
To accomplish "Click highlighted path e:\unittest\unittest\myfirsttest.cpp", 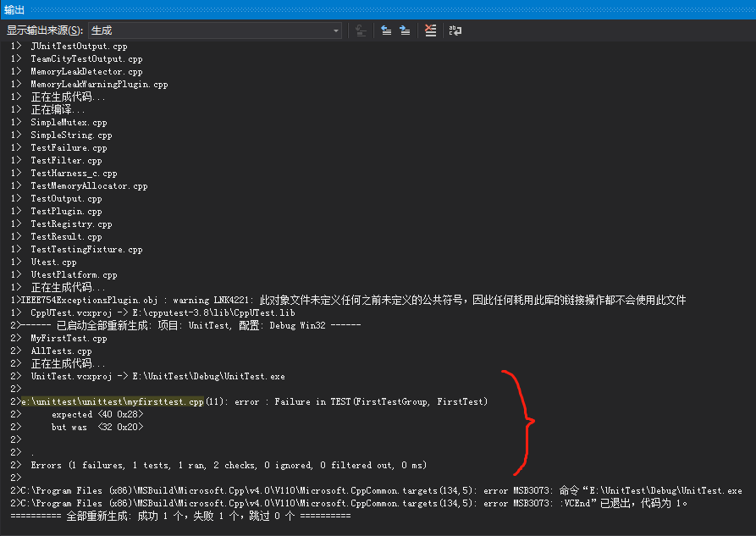I will pyautogui.click(x=113, y=402).
